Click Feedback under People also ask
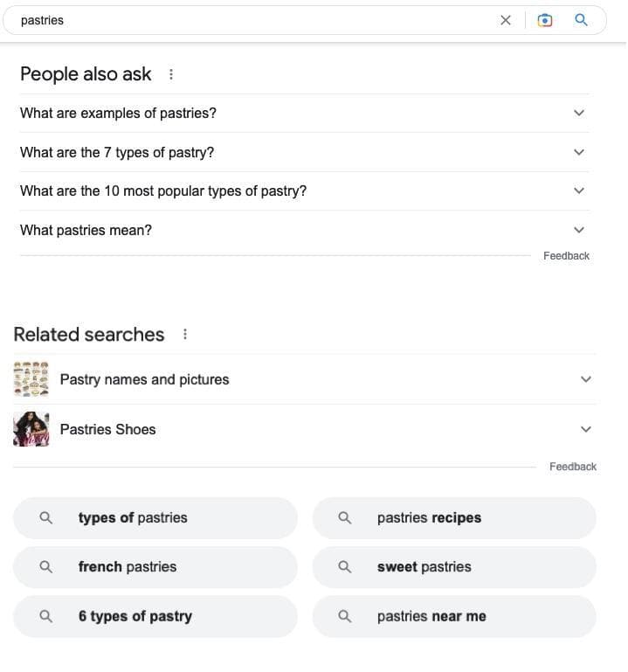This screenshot has height=672, width=628. 566,256
